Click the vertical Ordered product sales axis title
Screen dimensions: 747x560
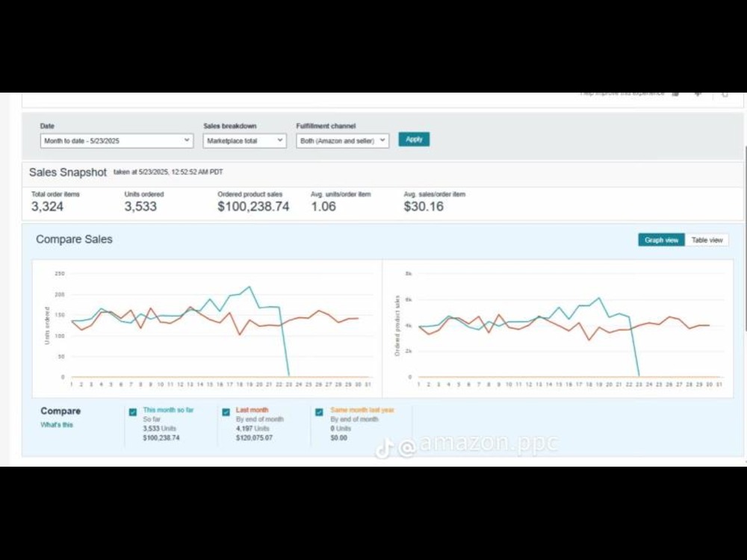(397, 326)
